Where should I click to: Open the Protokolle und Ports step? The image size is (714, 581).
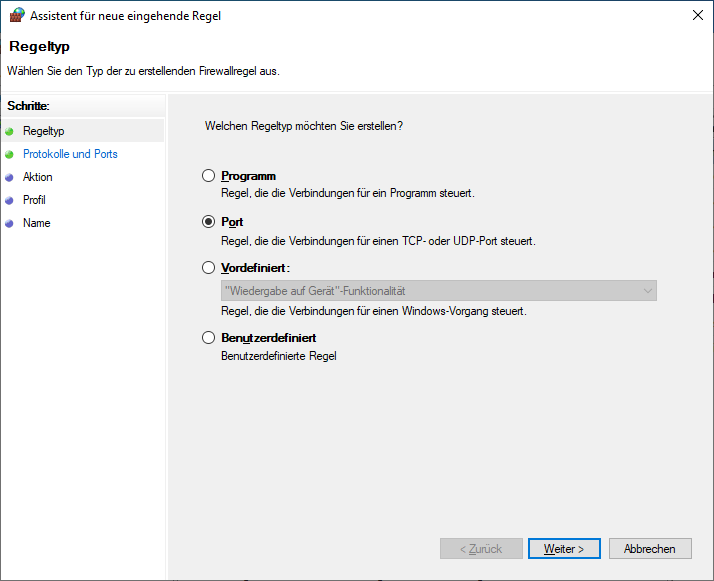click(70, 154)
